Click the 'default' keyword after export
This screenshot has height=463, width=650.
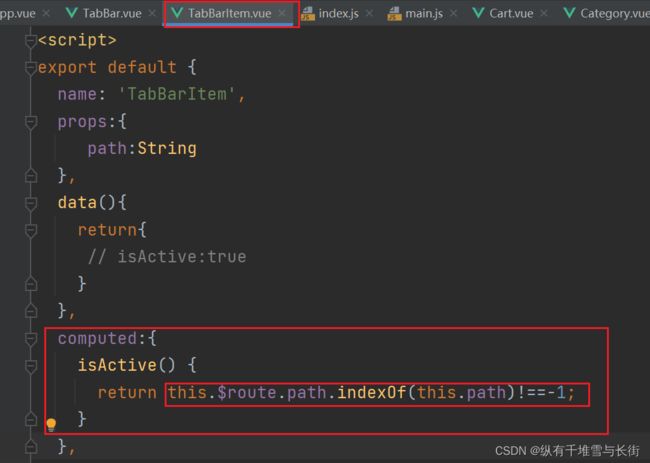(142, 67)
